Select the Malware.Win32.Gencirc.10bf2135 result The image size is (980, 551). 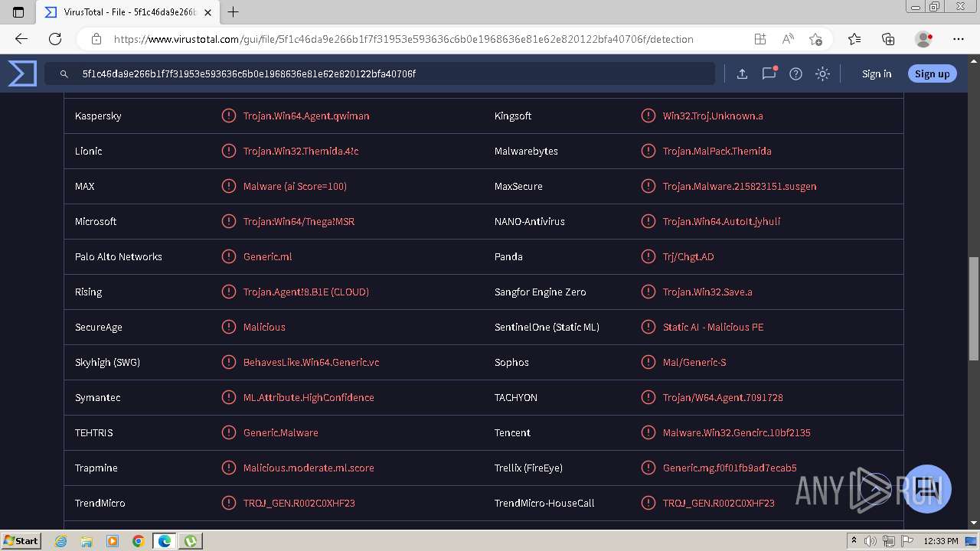[737, 432]
